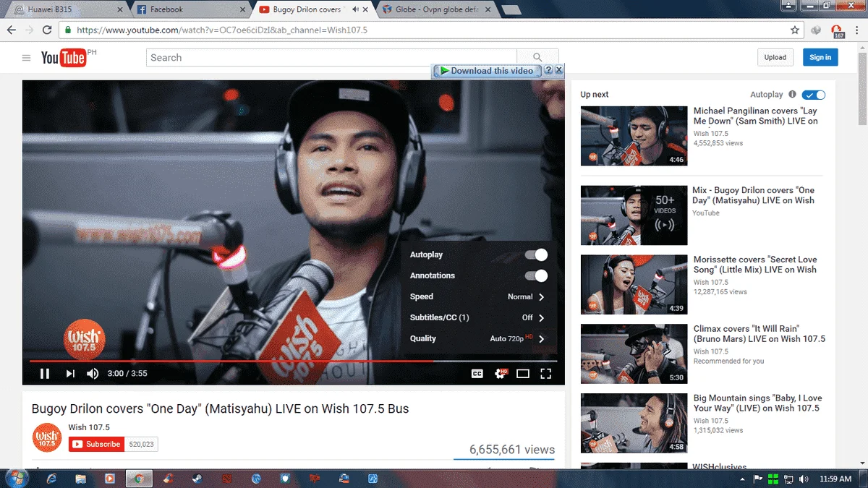868x488 pixels.
Task: Go to the YouTube home logo
Action: point(64,58)
